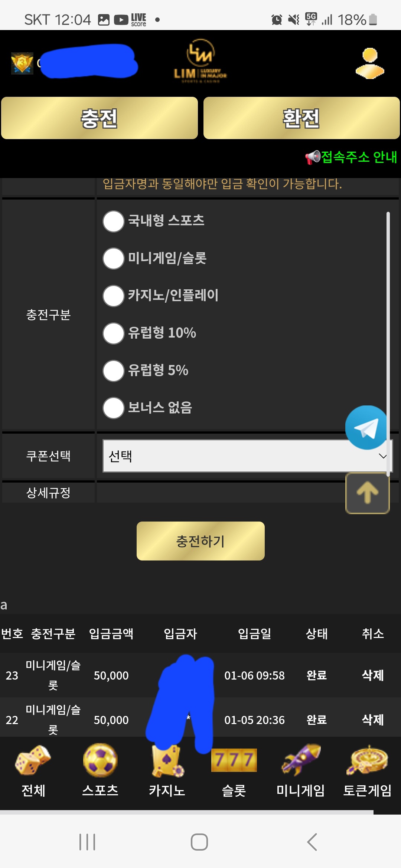Click the charge-type list scrollbar

388,334
